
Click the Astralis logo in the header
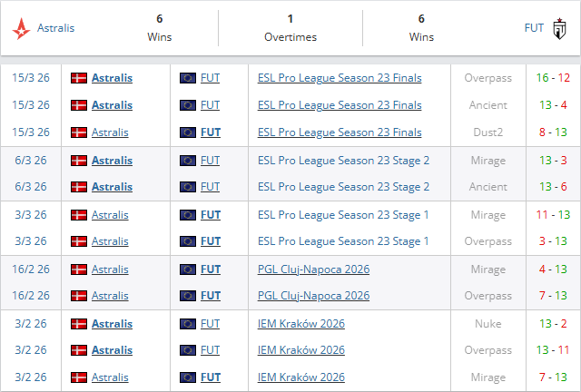pos(21,28)
